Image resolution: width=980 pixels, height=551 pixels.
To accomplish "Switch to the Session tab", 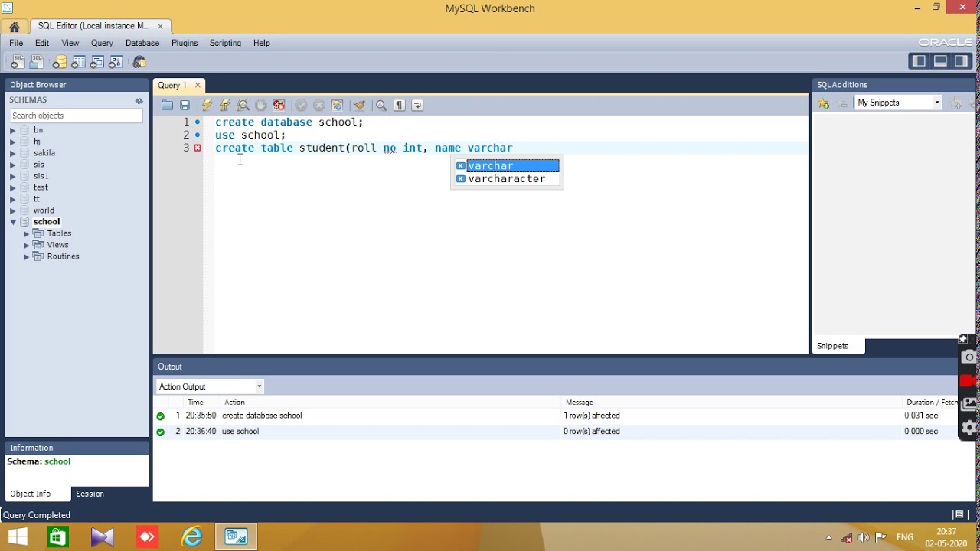I will pyautogui.click(x=90, y=494).
